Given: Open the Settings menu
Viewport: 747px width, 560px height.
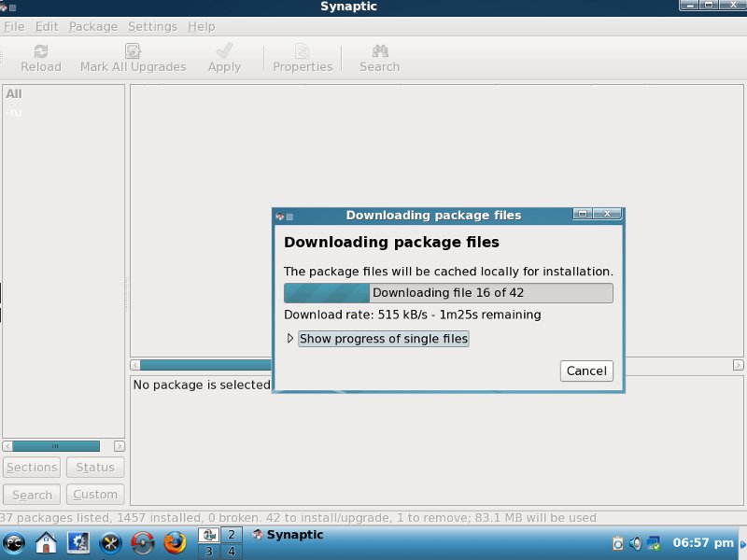Looking at the screenshot, I should point(152,26).
